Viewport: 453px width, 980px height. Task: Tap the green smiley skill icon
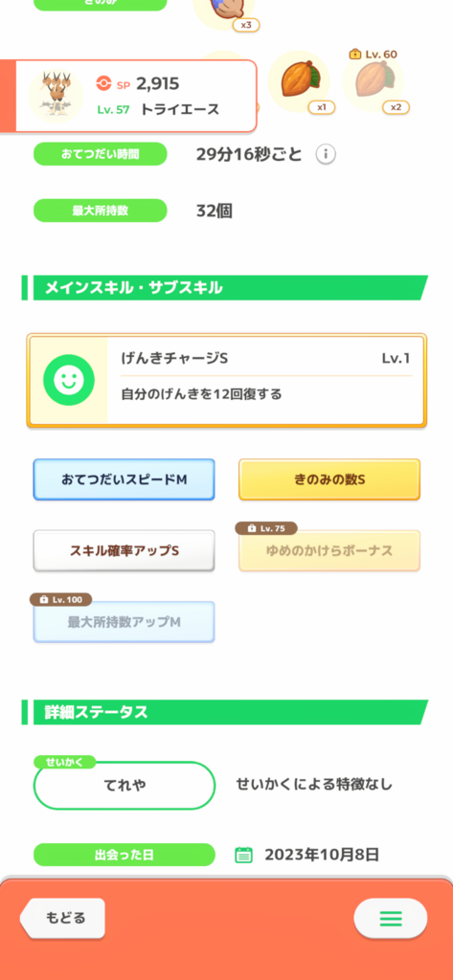[69, 380]
